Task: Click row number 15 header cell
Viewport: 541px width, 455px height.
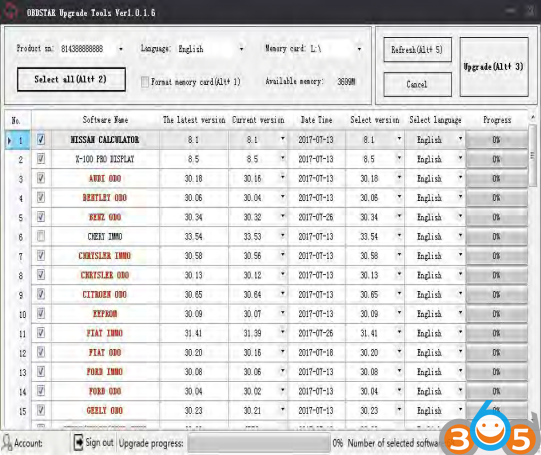Action: click(x=18, y=411)
